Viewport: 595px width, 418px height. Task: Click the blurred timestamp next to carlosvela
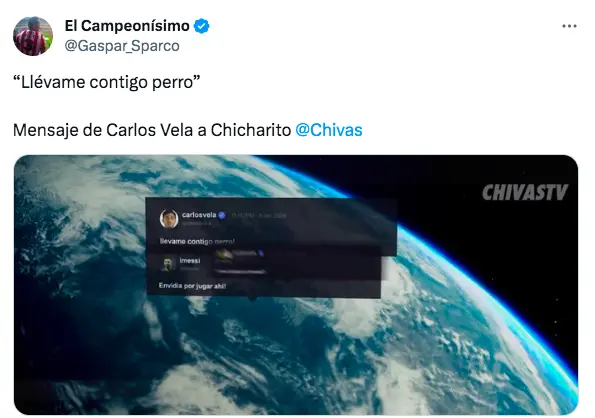click(259, 215)
